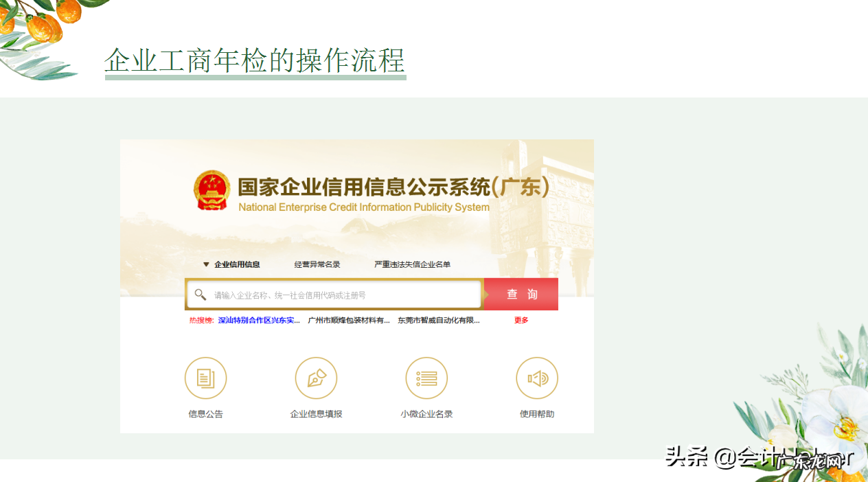Open the 更多 hot search link
The image size is (868, 482).
click(x=520, y=319)
